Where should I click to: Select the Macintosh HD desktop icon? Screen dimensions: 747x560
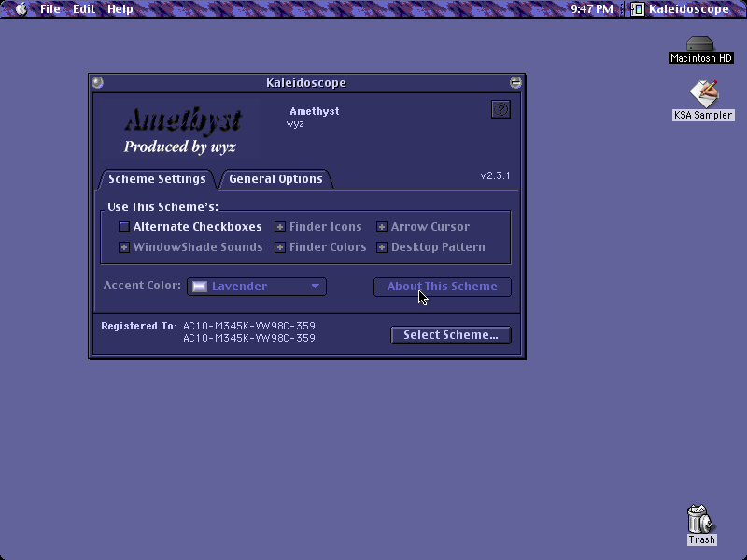click(700, 50)
